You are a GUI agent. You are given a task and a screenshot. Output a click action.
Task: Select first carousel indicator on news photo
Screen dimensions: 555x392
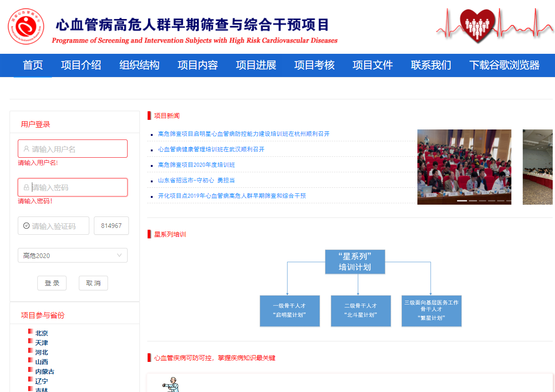click(462, 201)
